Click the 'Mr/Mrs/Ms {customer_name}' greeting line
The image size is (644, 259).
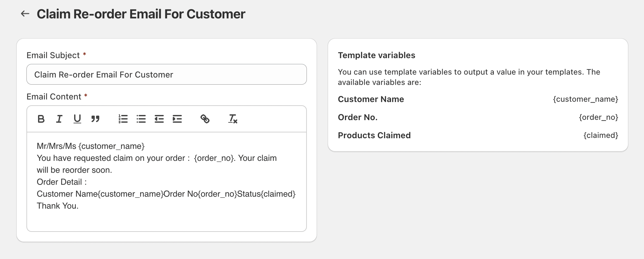pyautogui.click(x=91, y=146)
